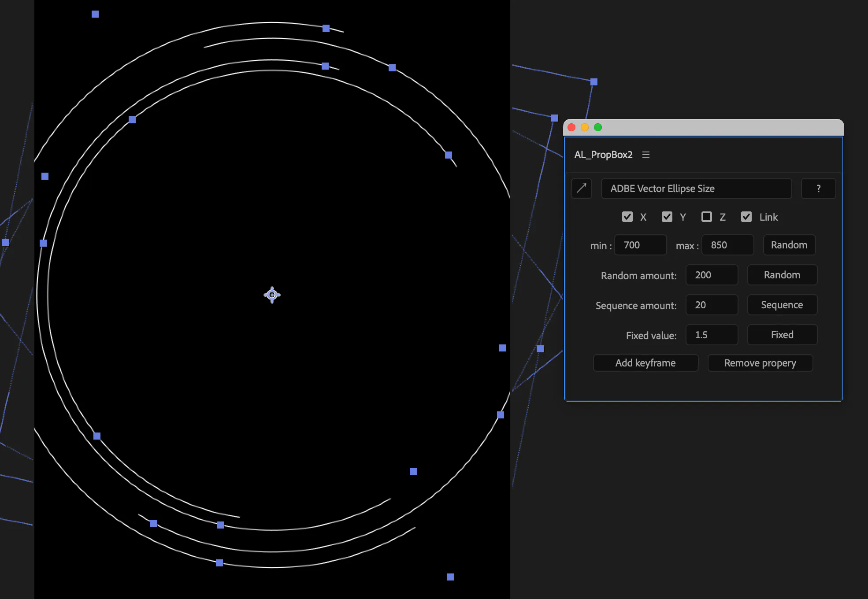Click the Fixed button

coord(782,335)
